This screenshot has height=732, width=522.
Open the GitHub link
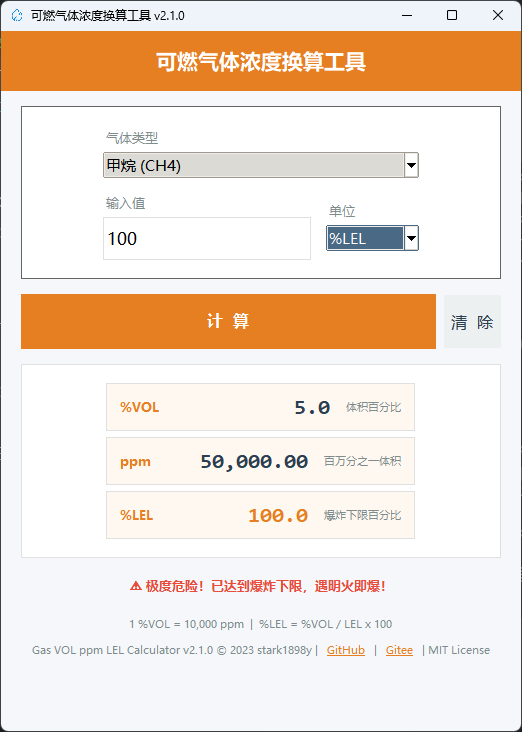[x=346, y=650]
